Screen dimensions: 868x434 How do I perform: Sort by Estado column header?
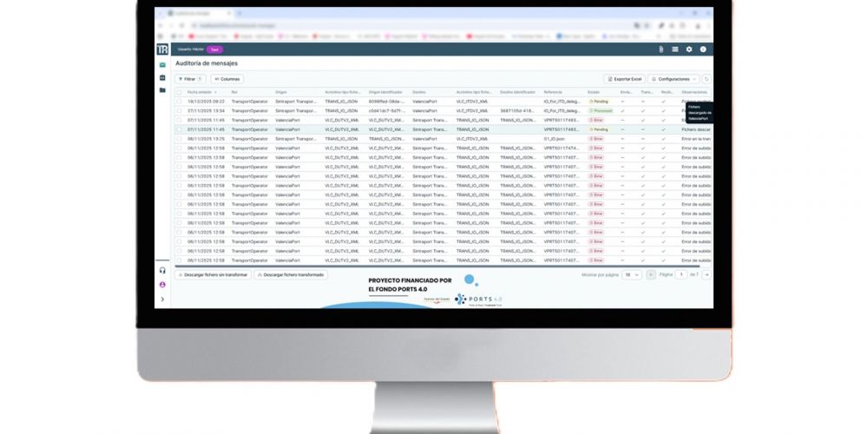[595, 92]
